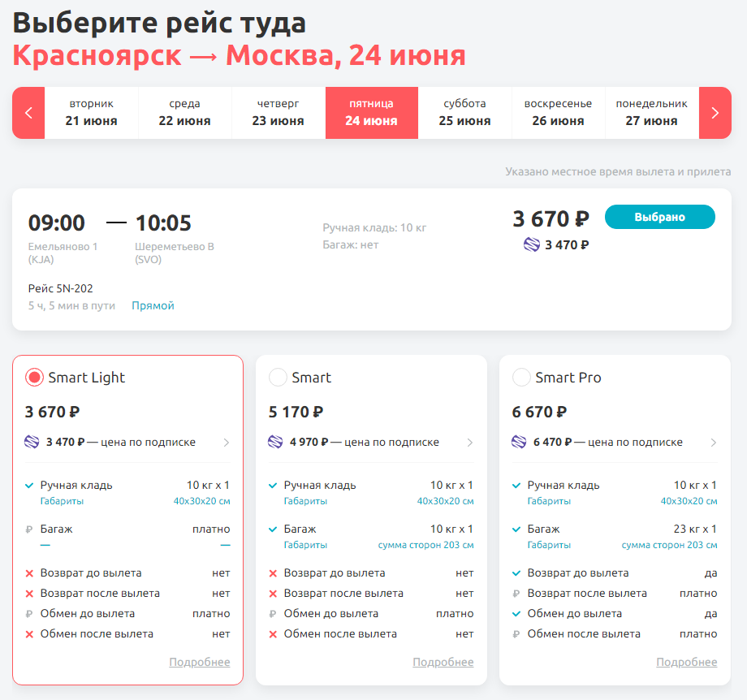Click the previous week arrow in date strip

pyautogui.click(x=28, y=113)
